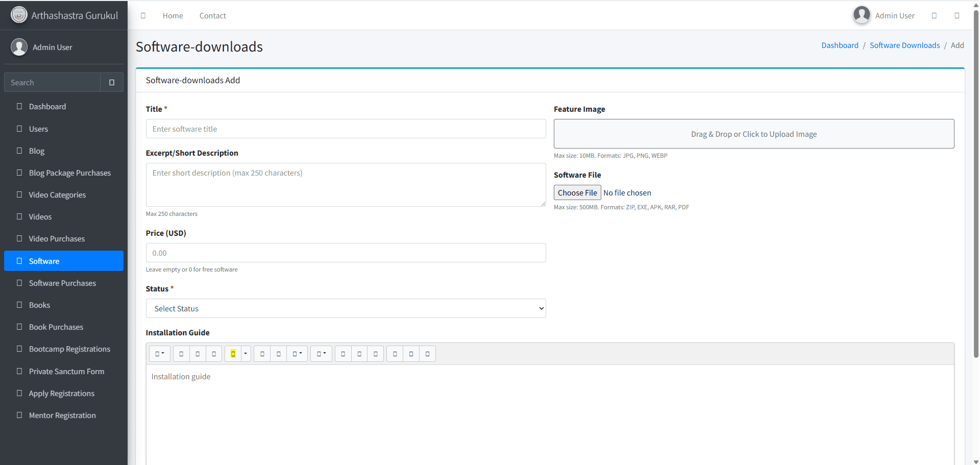Open the table insert dropdown

tap(321, 354)
